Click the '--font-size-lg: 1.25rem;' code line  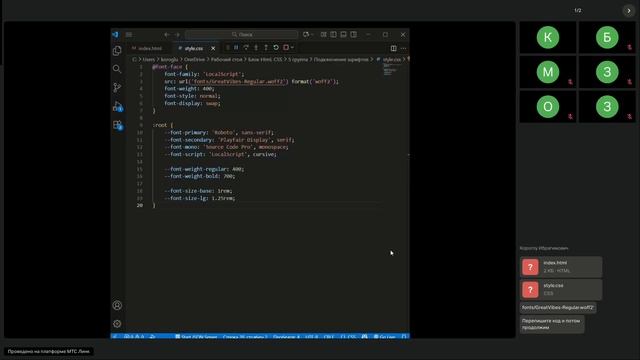coord(200,198)
